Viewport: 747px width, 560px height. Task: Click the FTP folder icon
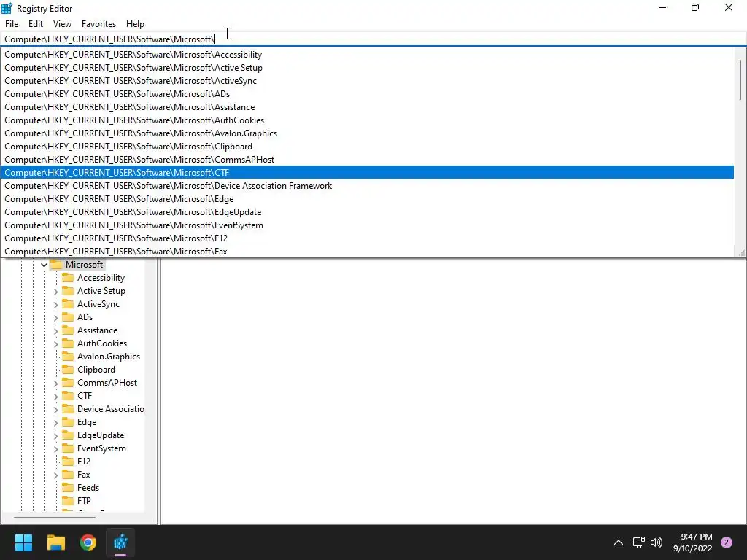click(x=68, y=500)
